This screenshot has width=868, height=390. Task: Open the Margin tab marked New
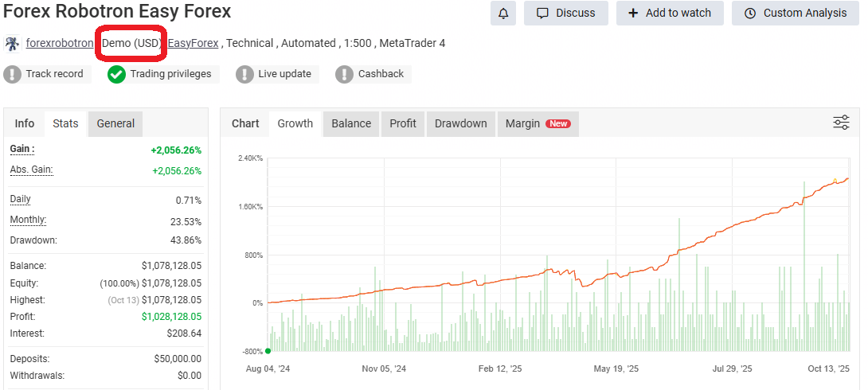point(537,123)
